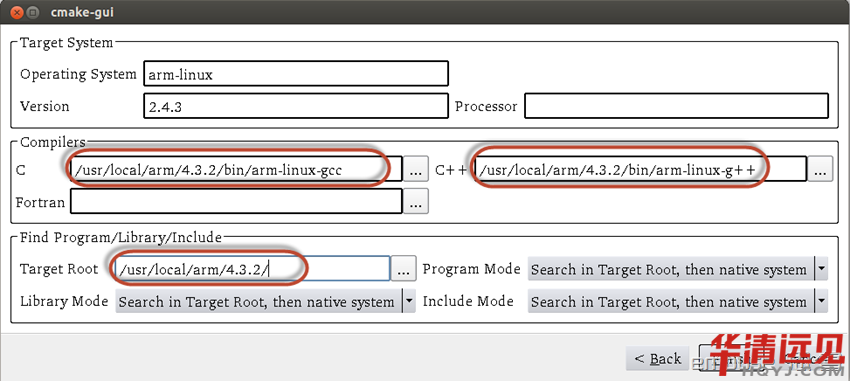Close the cmake-gui window
The width and height of the screenshot is (850, 381).
pyautogui.click(x=16, y=11)
